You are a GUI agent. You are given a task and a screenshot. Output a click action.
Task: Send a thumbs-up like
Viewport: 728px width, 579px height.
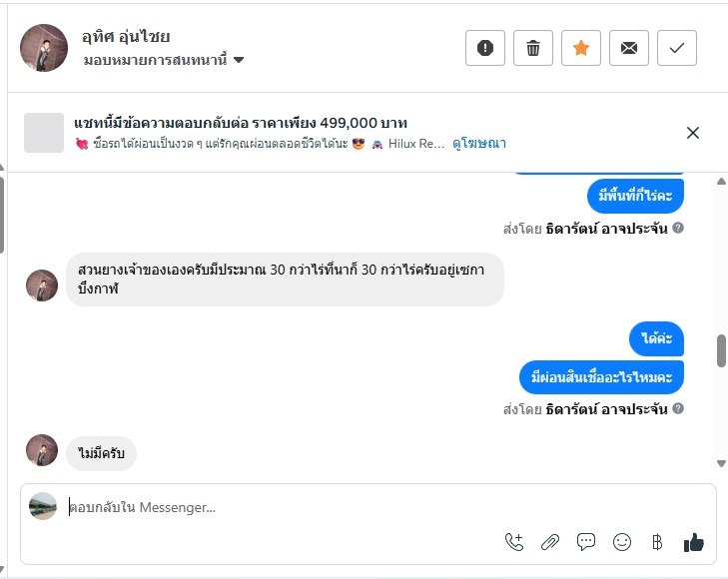click(x=694, y=542)
